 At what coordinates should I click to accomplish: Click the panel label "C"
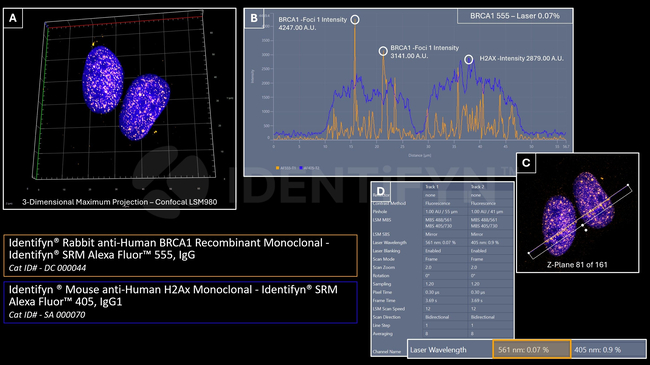[x=526, y=163]
